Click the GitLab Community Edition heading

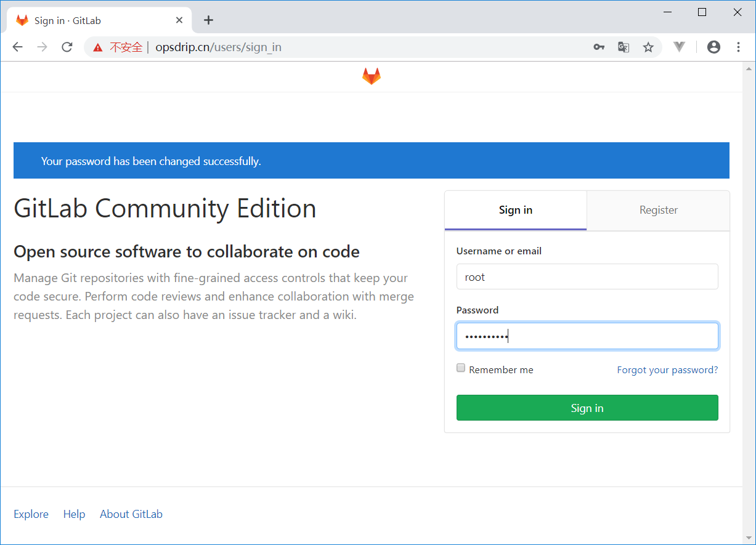click(165, 208)
